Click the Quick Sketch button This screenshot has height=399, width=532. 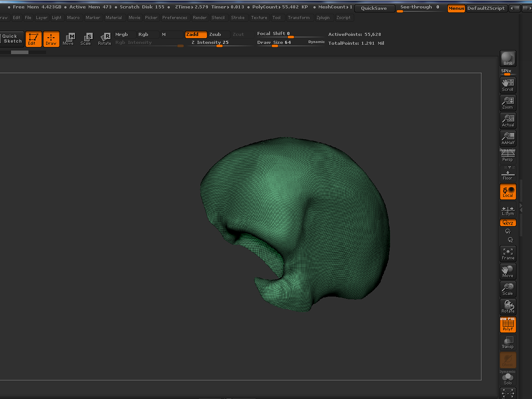[12, 39]
